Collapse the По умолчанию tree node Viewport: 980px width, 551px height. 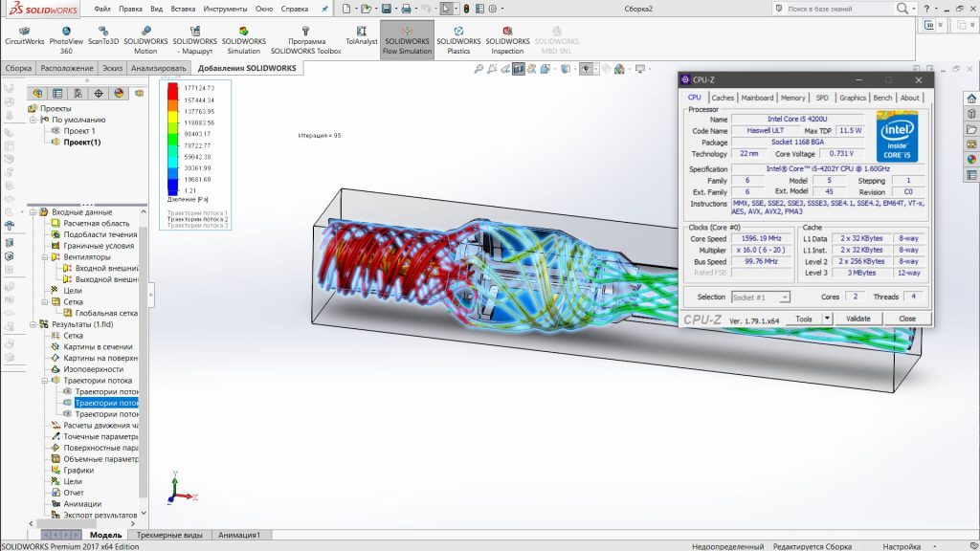coord(33,120)
